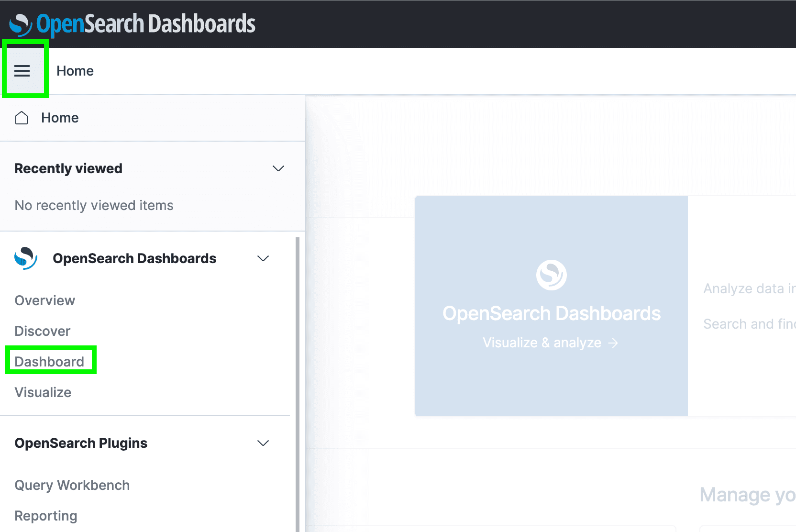The image size is (796, 532).
Task: Click the 'Search and find' description text
Action: tap(750, 324)
